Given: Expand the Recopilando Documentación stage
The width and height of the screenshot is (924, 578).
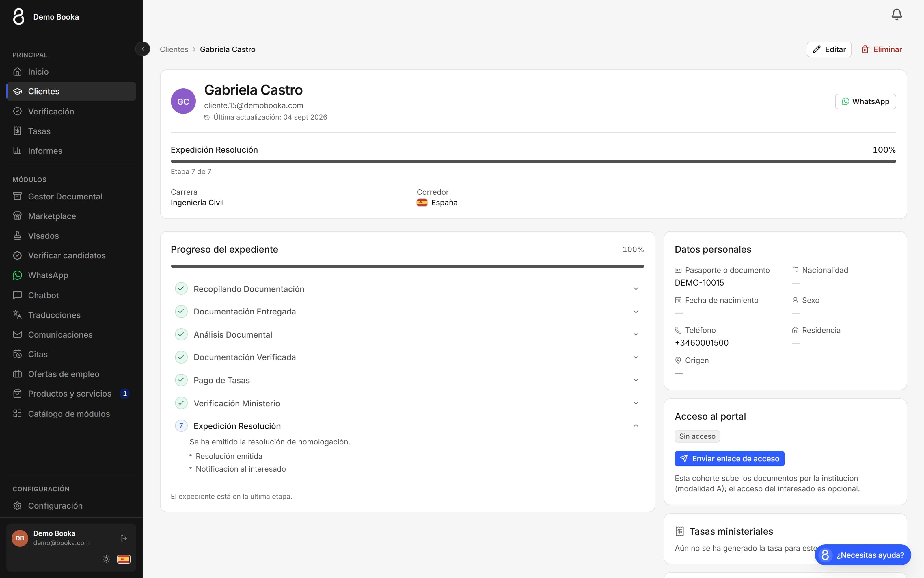Looking at the screenshot, I should pos(407,289).
